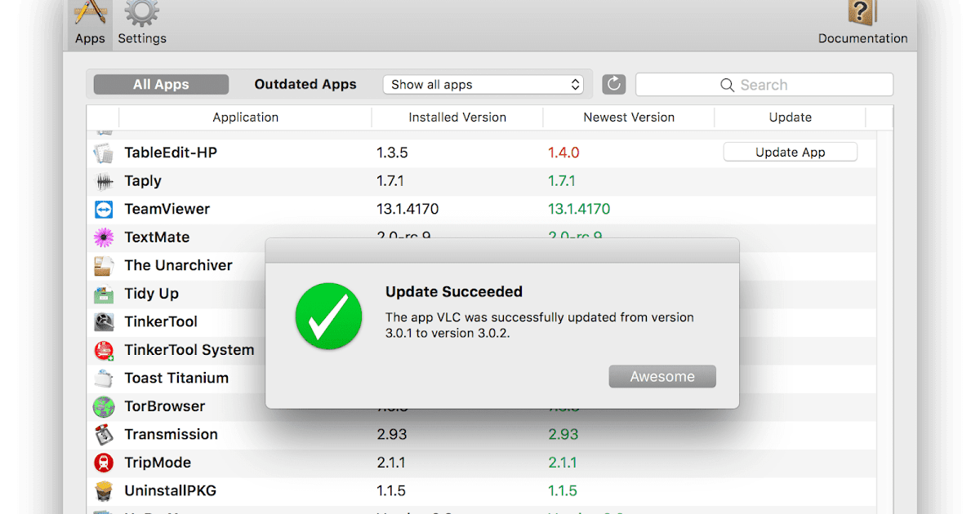The width and height of the screenshot is (980, 514).
Task: Select the TinkerTool row name
Action: [161, 322]
